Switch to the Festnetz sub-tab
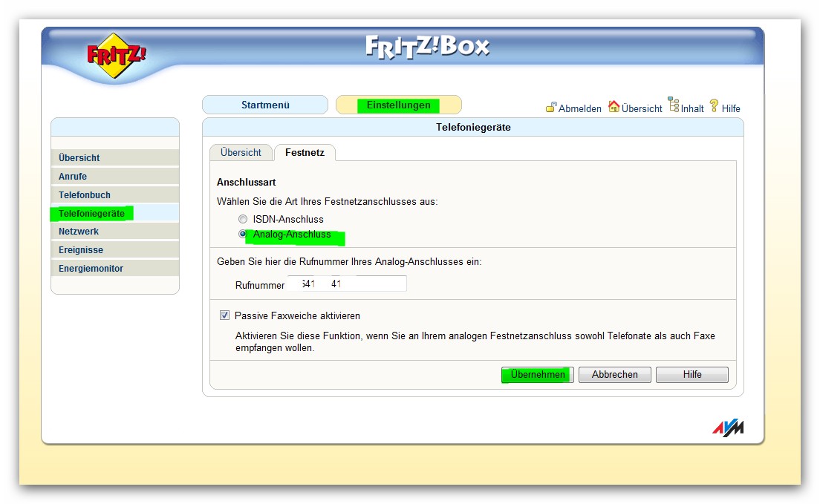The width and height of the screenshot is (820, 504). (x=305, y=153)
